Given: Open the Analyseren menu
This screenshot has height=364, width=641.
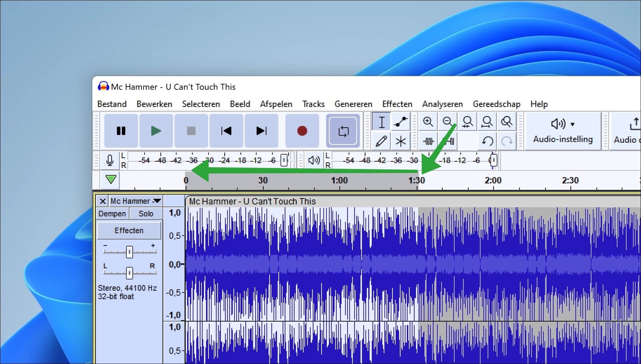Looking at the screenshot, I should click(442, 104).
